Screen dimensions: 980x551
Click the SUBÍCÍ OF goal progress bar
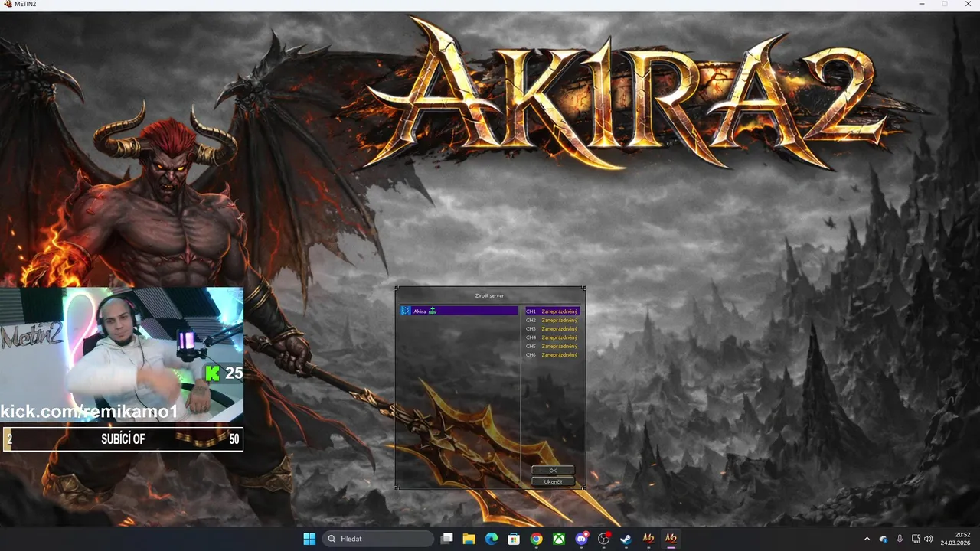pos(122,439)
